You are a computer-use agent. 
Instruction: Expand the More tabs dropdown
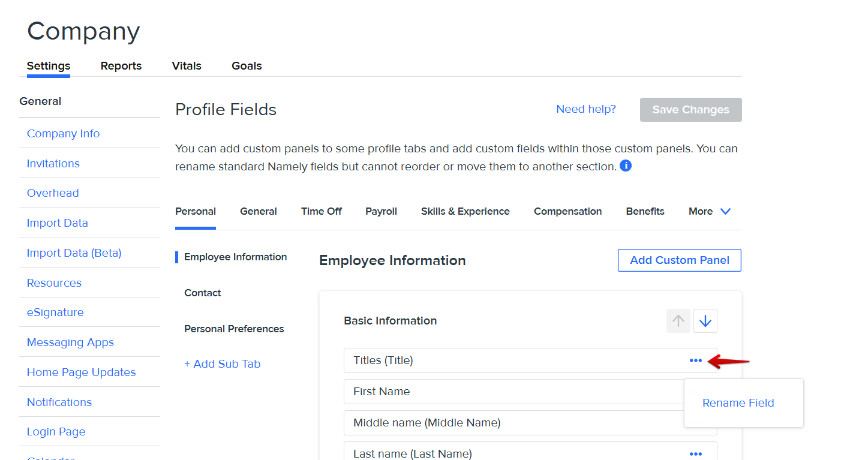710,211
